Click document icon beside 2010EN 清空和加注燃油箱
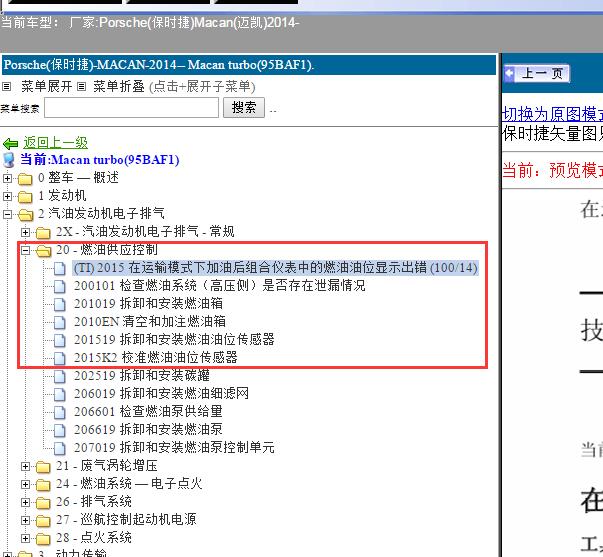 60,322
